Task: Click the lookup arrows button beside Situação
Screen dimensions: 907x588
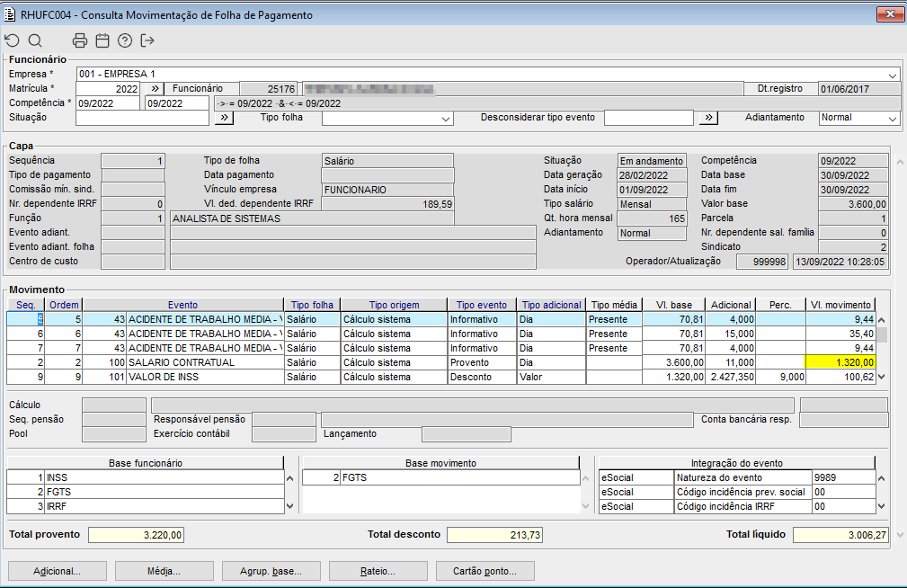Action: [x=224, y=118]
